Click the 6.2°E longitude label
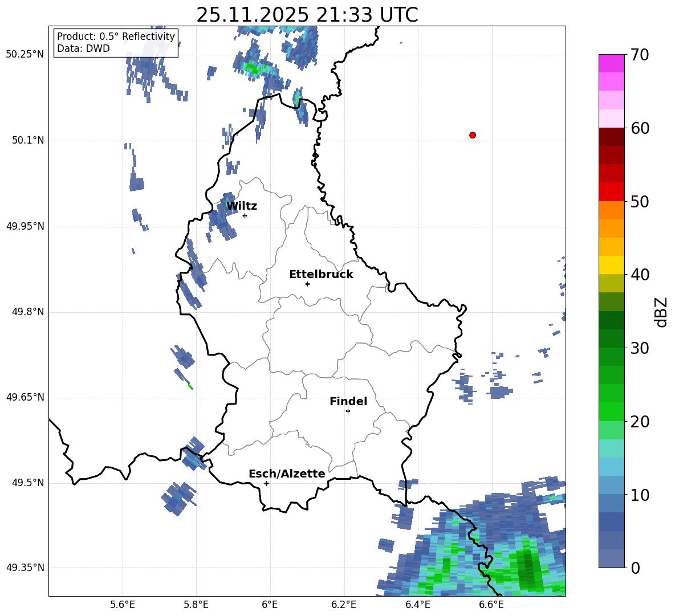675x616 pixels. coord(344,605)
